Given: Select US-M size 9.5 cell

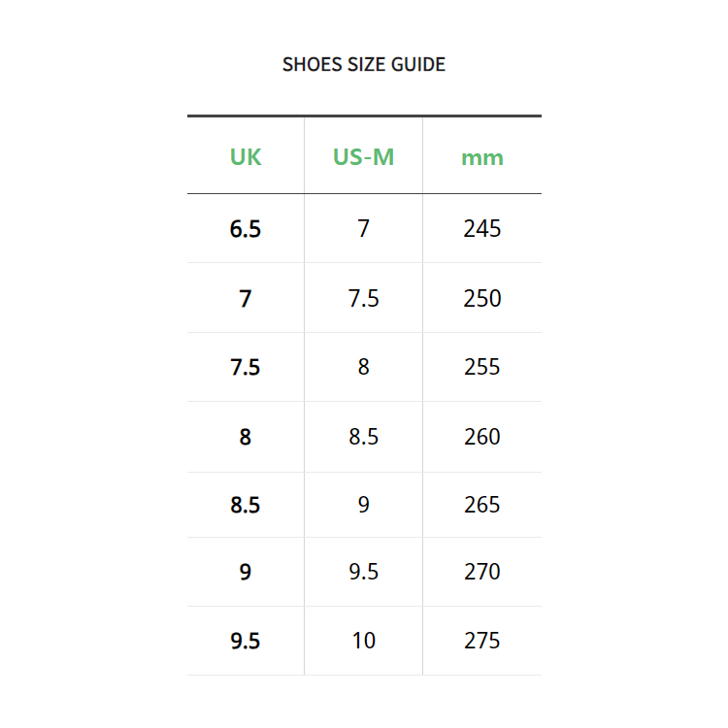Looking at the screenshot, I should point(363,572).
